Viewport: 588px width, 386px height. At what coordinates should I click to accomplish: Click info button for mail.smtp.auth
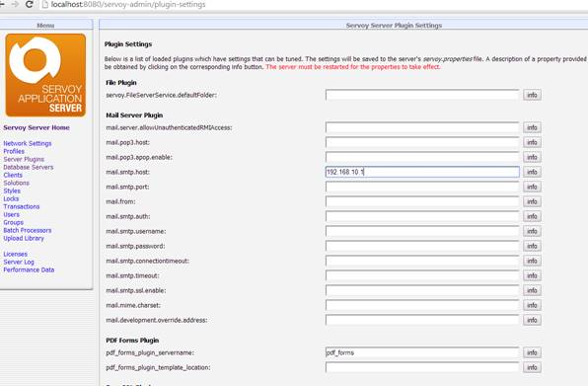(532, 216)
